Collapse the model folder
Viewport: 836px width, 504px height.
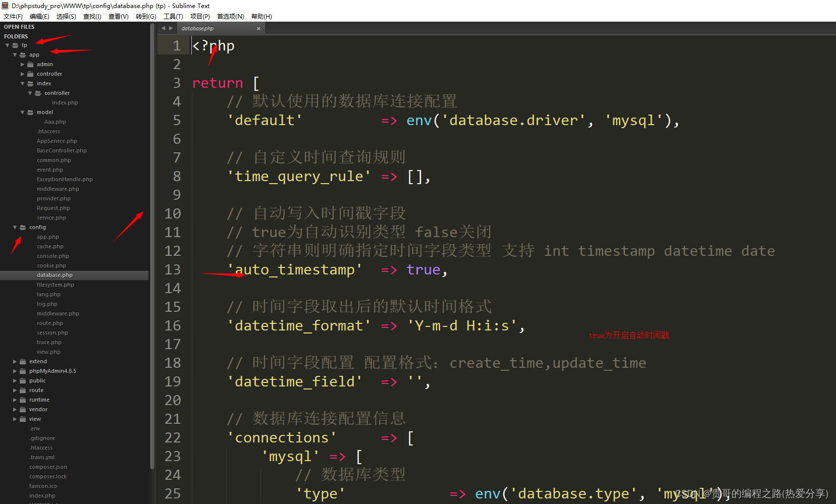click(23, 113)
